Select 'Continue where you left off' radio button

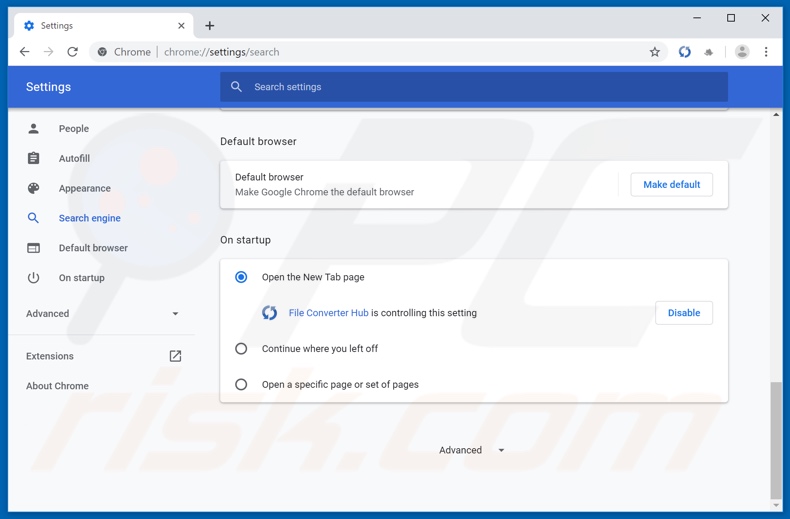click(x=241, y=349)
